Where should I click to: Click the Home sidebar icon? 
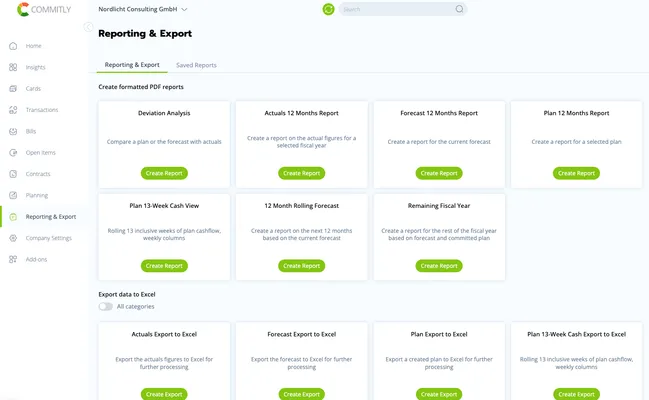(13, 46)
